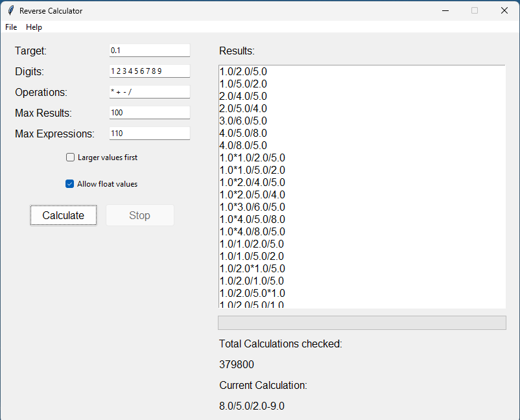Select result 1.0/1.0/5.0/2.0

pos(252,256)
